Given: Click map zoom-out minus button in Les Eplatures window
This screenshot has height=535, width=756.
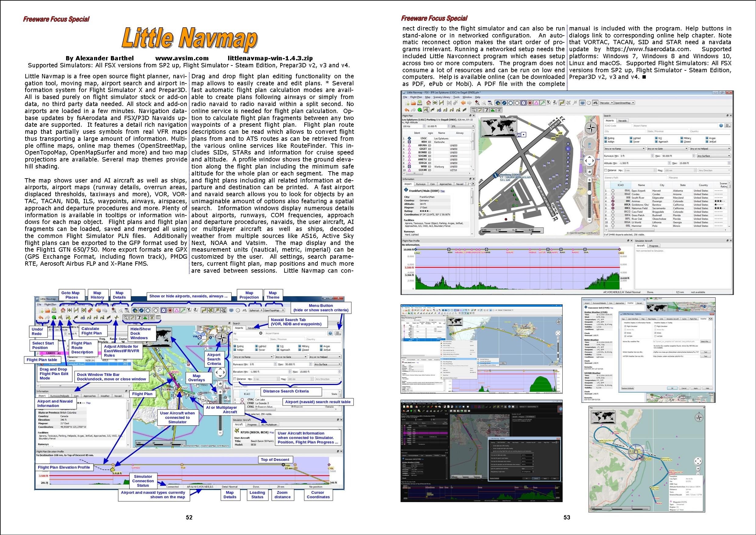Looking at the screenshot, I should [590, 220].
